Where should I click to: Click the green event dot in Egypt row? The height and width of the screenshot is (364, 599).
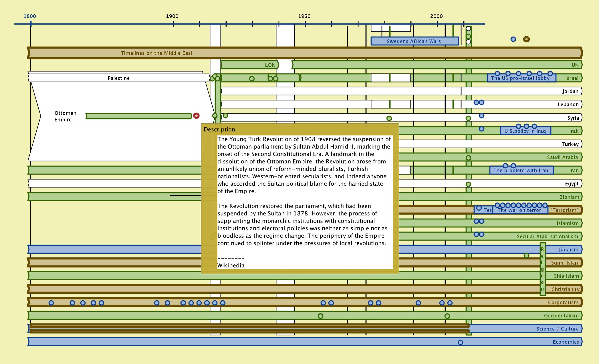(x=468, y=184)
